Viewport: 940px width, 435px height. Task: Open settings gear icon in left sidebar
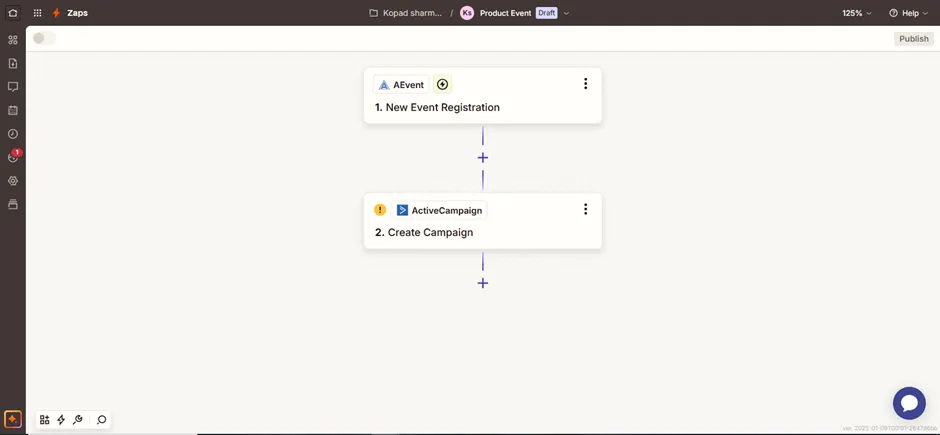click(13, 181)
